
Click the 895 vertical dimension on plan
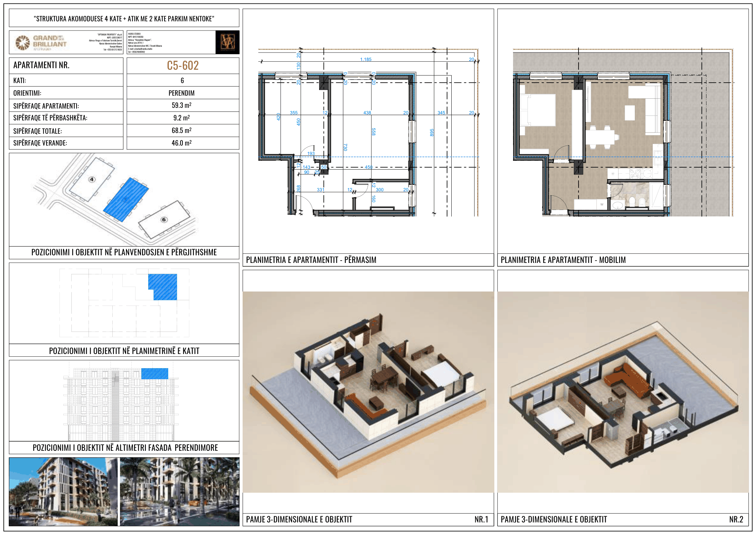coord(432,133)
